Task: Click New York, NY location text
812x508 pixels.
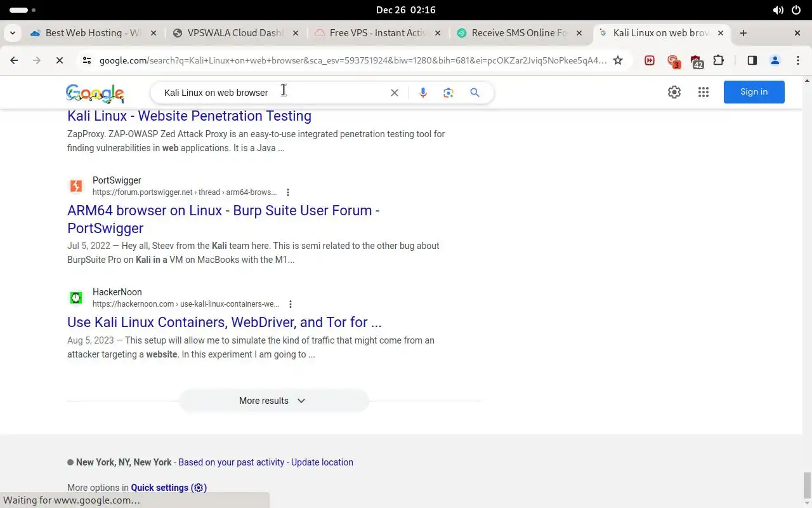Action: click(124, 462)
